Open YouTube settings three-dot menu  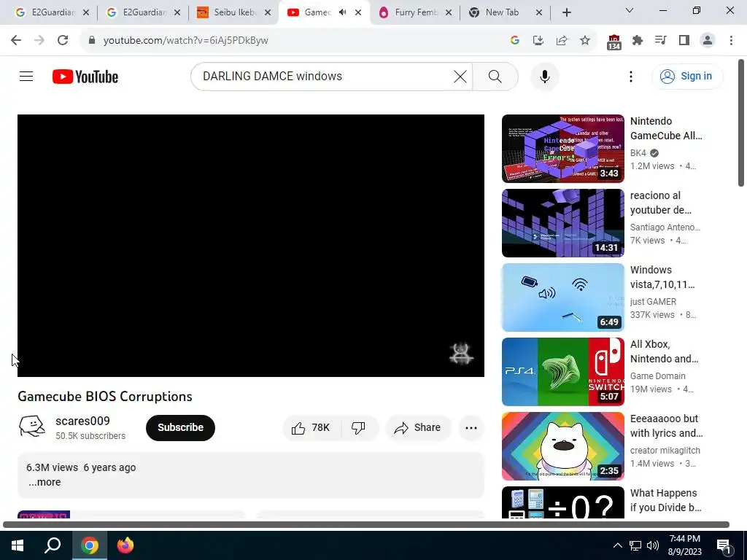point(631,76)
